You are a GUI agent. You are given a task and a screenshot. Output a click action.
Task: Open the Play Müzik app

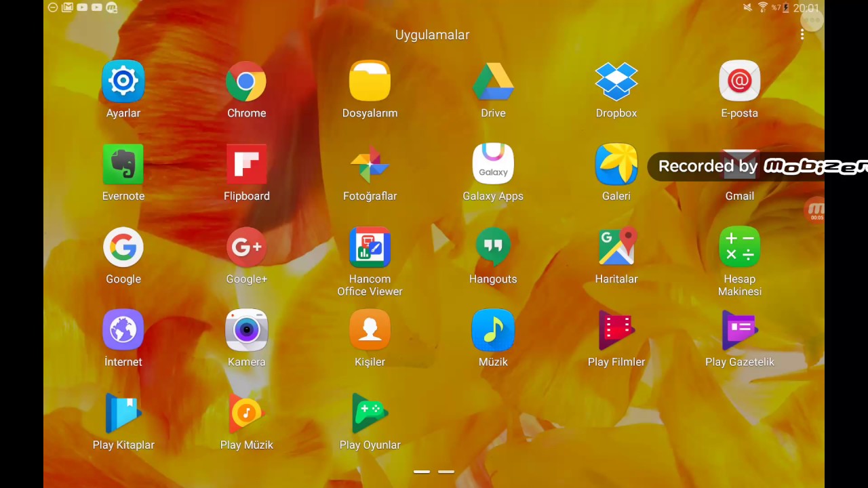pos(246,413)
